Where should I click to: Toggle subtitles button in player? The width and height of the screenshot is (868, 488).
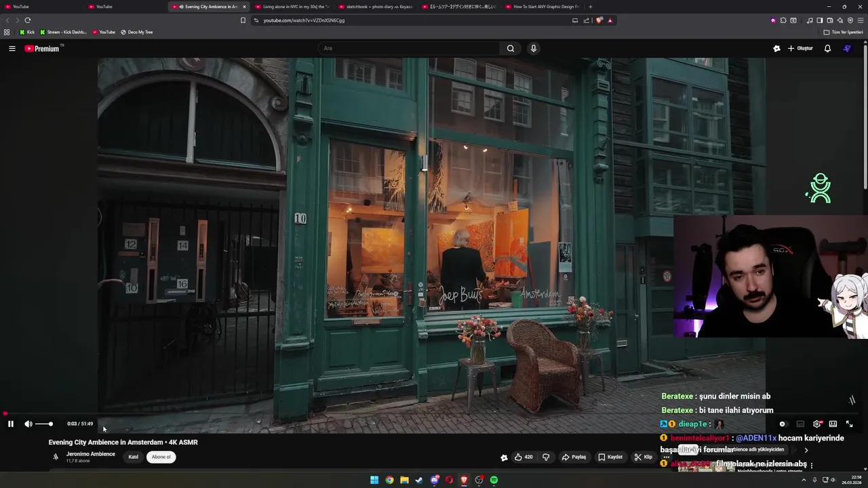(x=800, y=424)
